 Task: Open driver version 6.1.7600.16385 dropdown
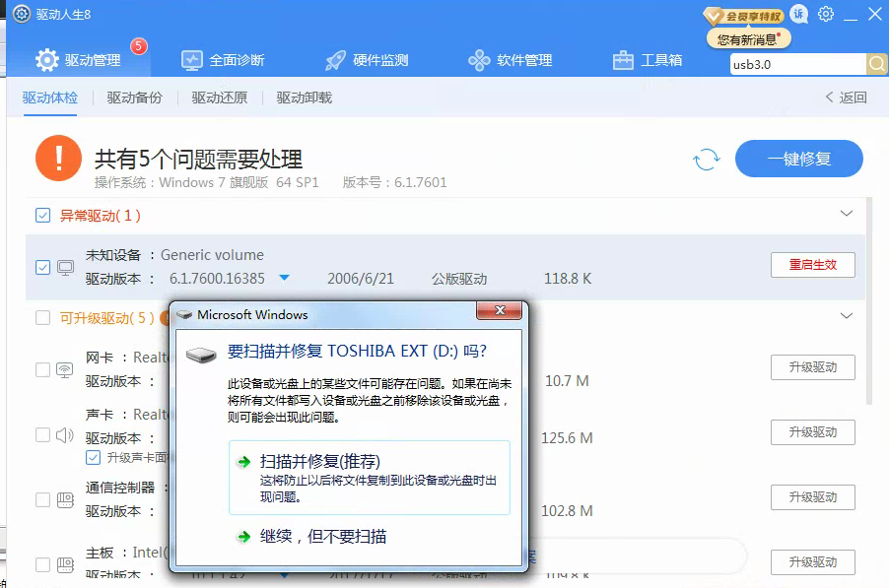285,278
